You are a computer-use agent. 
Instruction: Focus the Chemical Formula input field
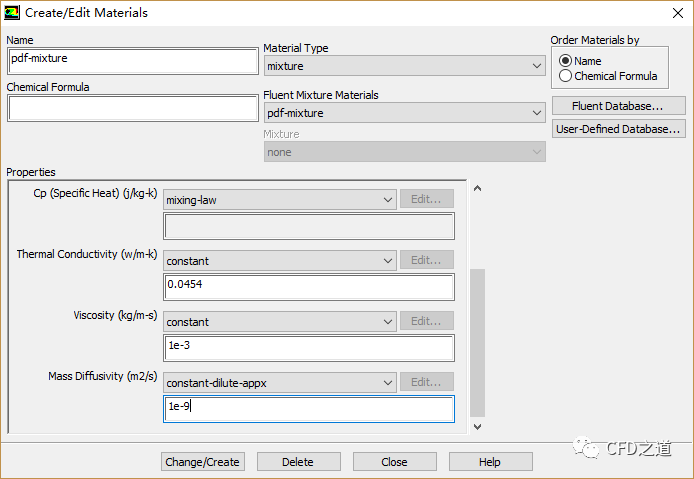[x=132, y=108]
